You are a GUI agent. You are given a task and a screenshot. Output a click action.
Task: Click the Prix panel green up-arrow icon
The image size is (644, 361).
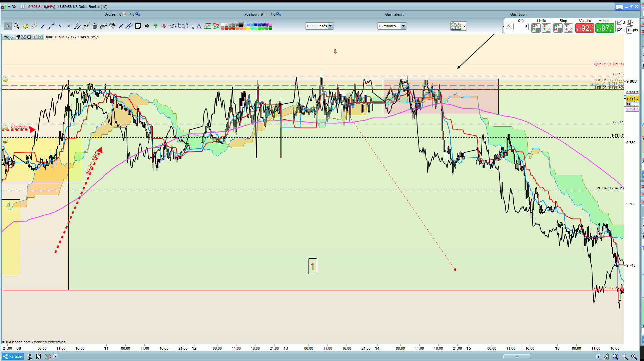(x=40, y=37)
